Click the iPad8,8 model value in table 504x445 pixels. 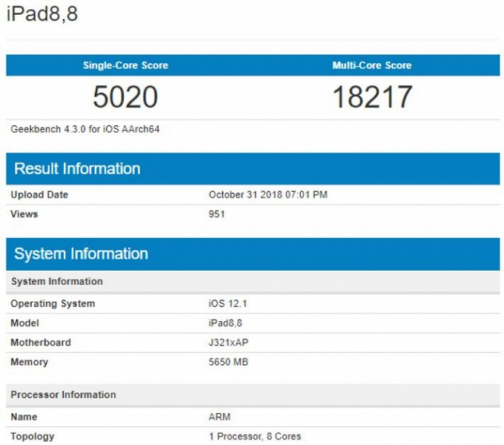coord(225,323)
